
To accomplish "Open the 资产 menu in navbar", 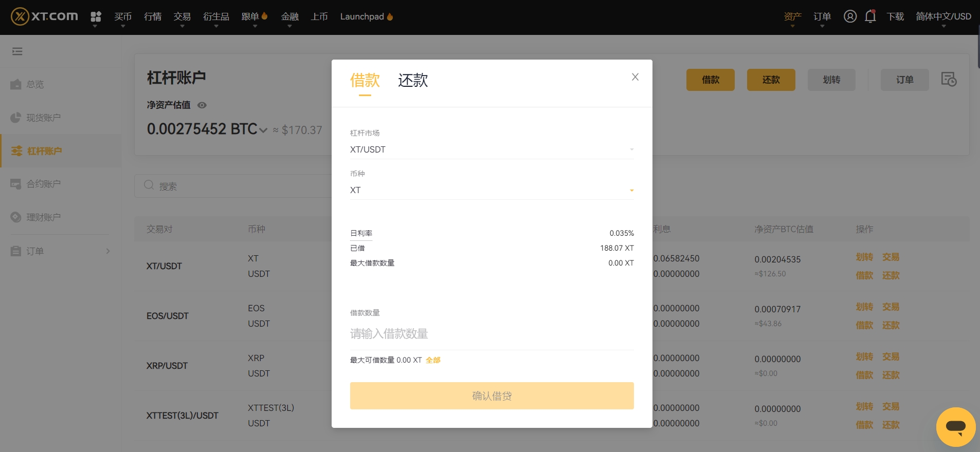I will point(792,17).
